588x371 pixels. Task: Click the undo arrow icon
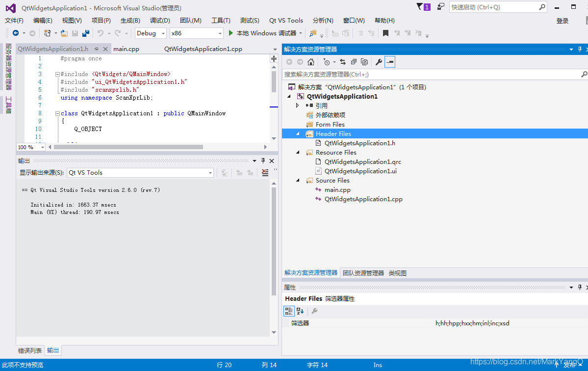coord(101,33)
